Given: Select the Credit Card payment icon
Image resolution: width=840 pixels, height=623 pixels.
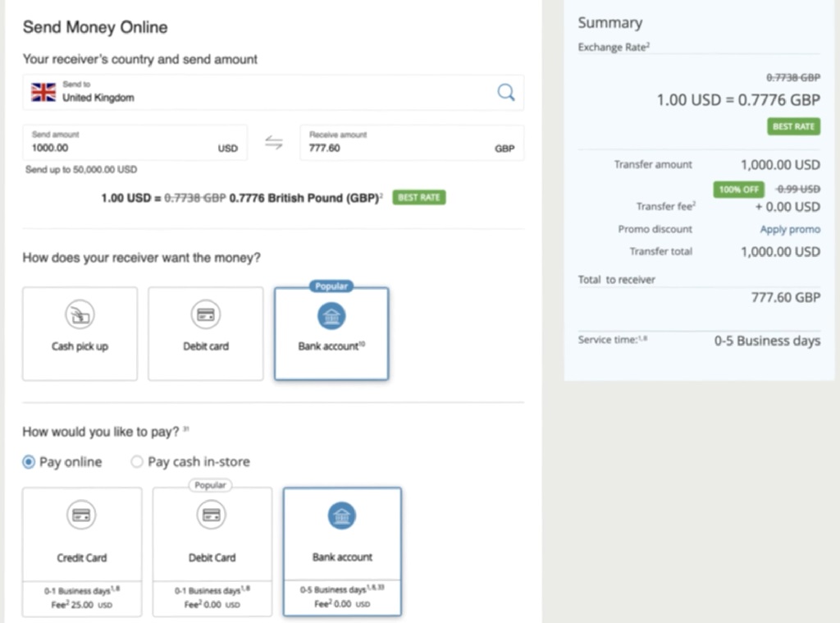Looking at the screenshot, I should [81, 515].
